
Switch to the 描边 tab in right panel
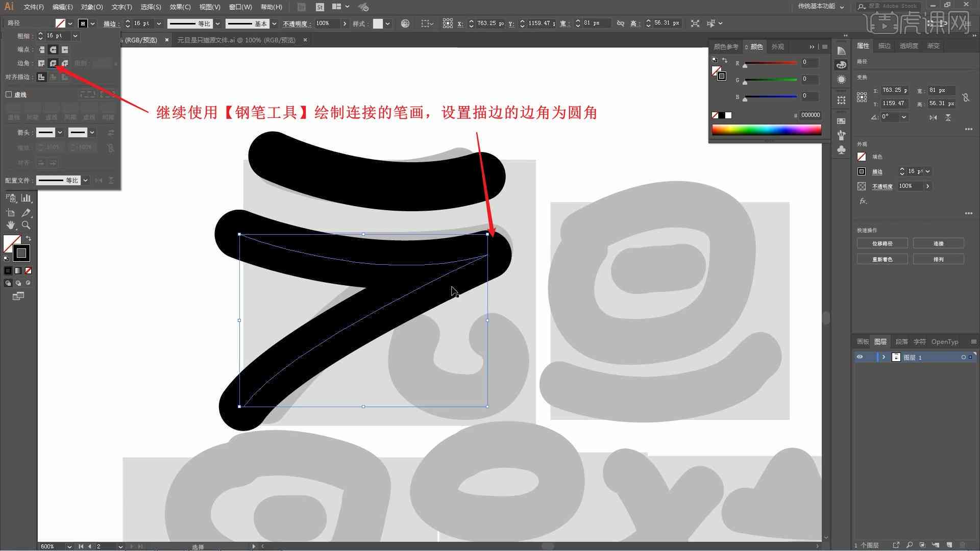click(884, 46)
